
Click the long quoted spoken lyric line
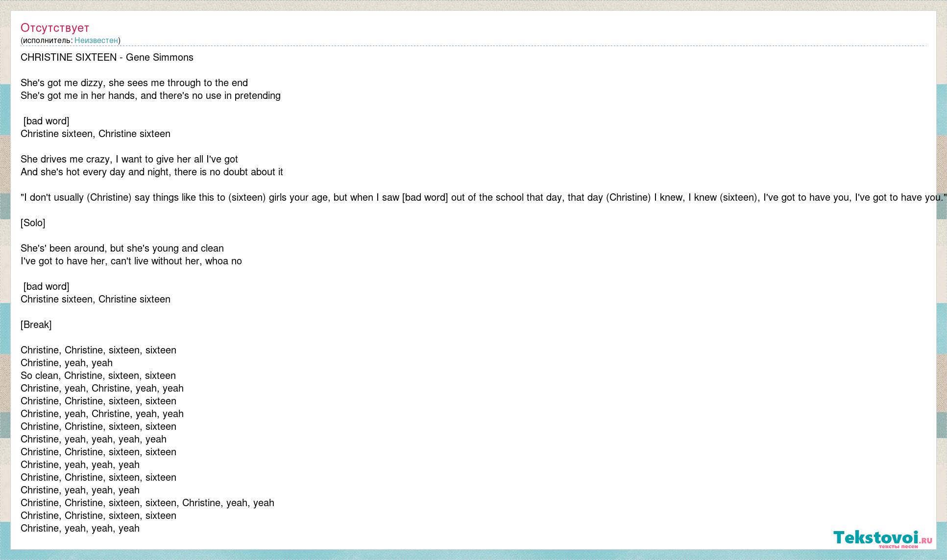tap(484, 197)
